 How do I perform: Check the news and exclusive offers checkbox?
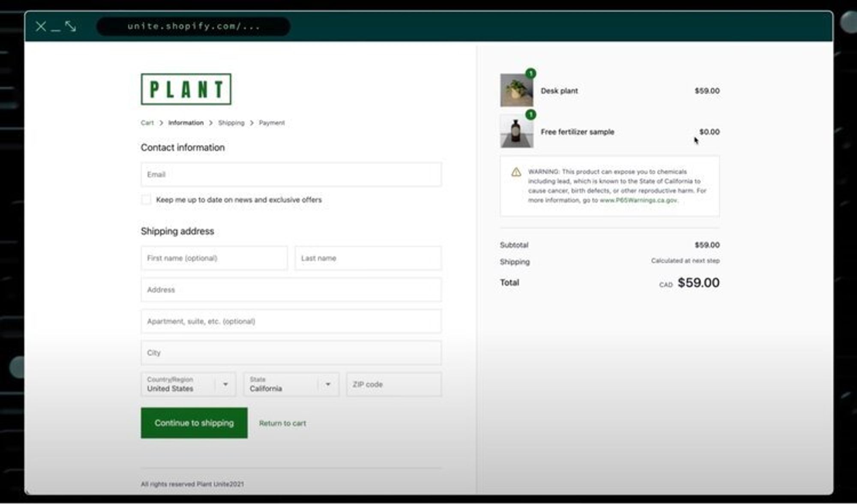(x=146, y=200)
